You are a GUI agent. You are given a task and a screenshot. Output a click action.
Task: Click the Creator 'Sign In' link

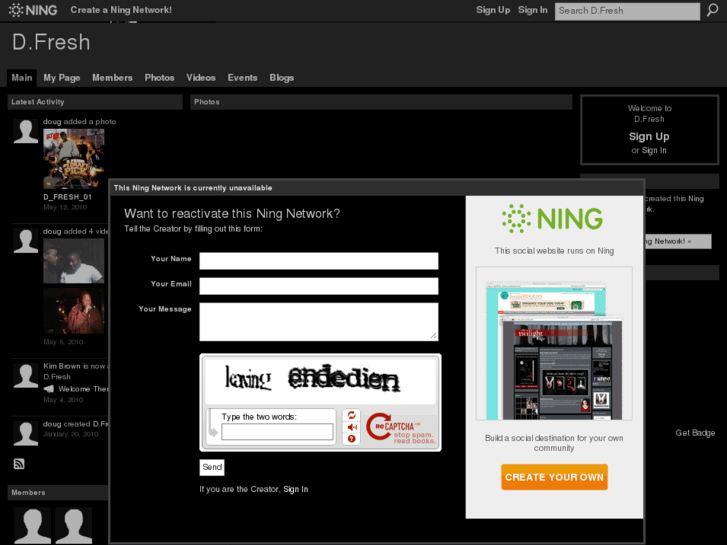pos(296,489)
